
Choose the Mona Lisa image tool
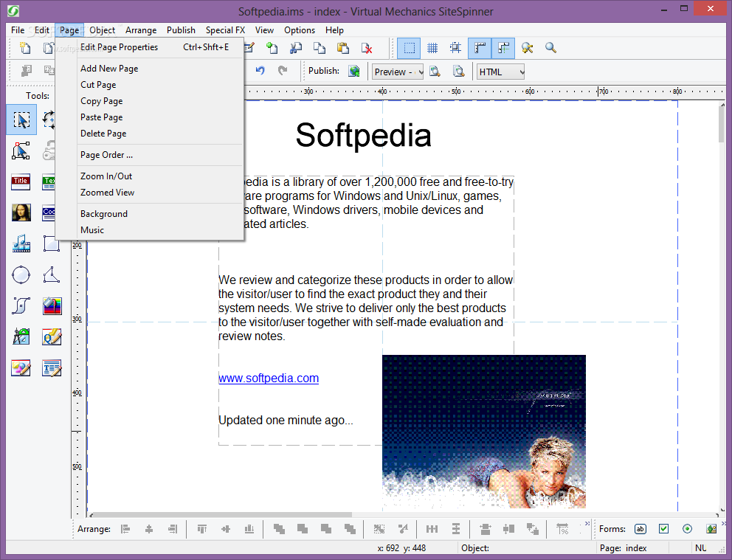tap(21, 212)
